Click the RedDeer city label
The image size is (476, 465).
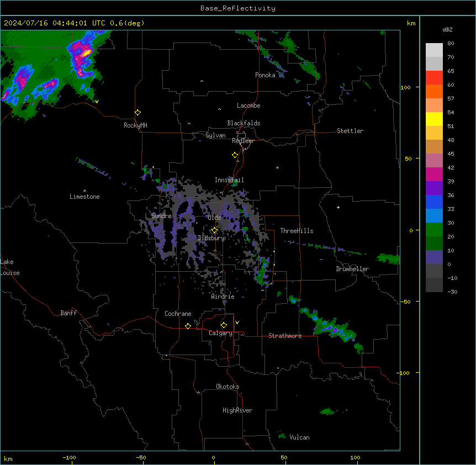[x=243, y=141]
